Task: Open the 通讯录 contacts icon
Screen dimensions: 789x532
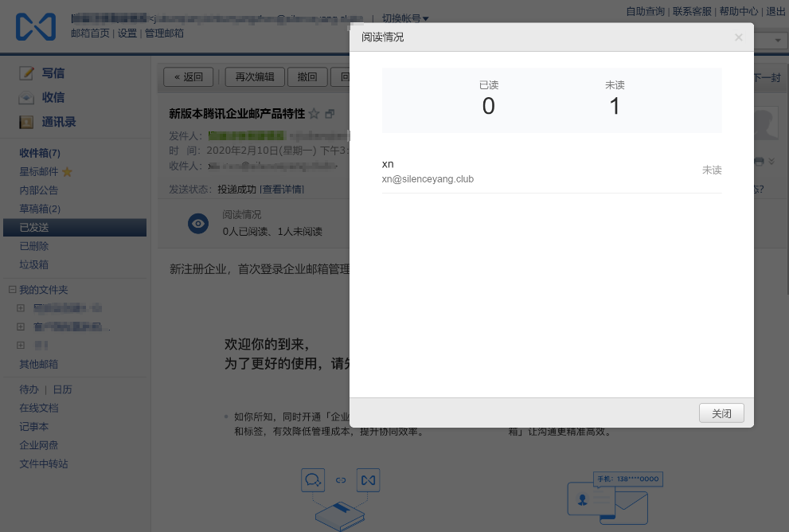Action: point(26,122)
